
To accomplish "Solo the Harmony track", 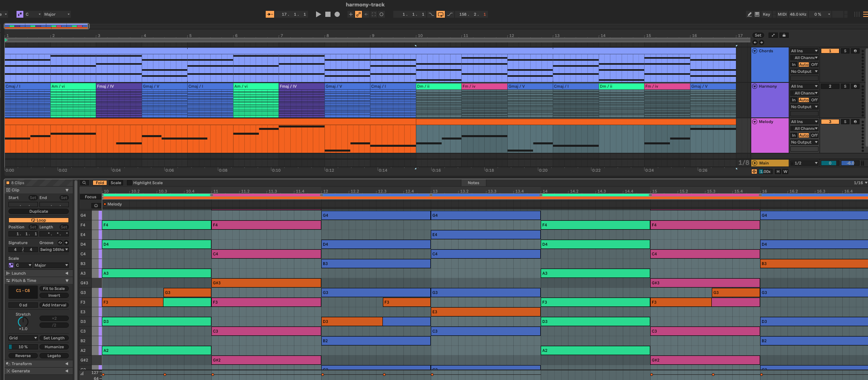I will pos(845,86).
